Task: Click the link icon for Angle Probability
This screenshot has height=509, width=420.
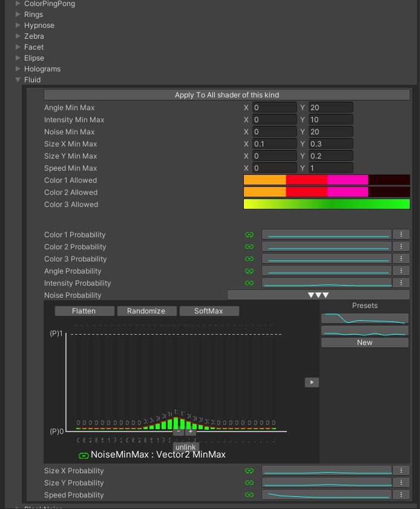Action: point(249,271)
